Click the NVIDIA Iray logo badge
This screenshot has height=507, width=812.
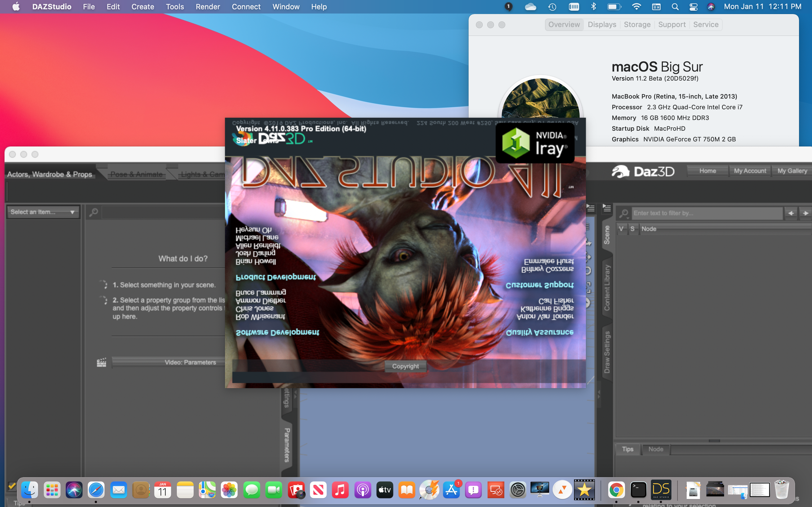click(535, 144)
